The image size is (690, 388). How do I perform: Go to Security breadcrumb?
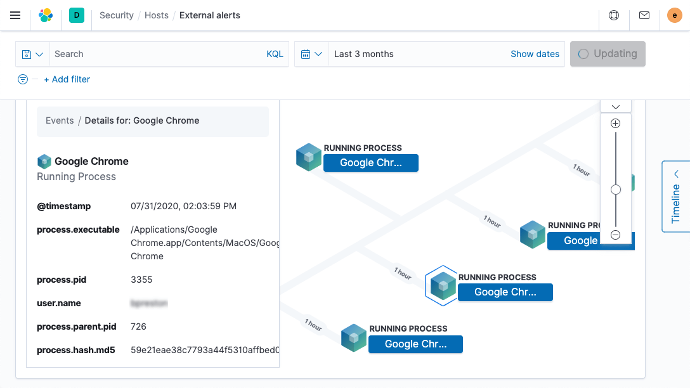pyautogui.click(x=116, y=15)
